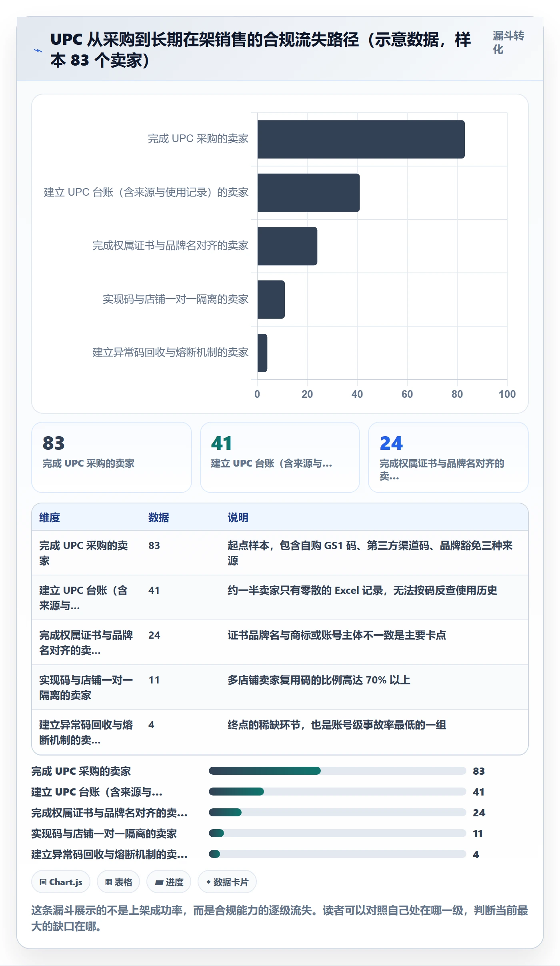Click the table note starting with 约一半卖家
Viewport: 560px width, 966px height.
pyautogui.click(x=362, y=590)
